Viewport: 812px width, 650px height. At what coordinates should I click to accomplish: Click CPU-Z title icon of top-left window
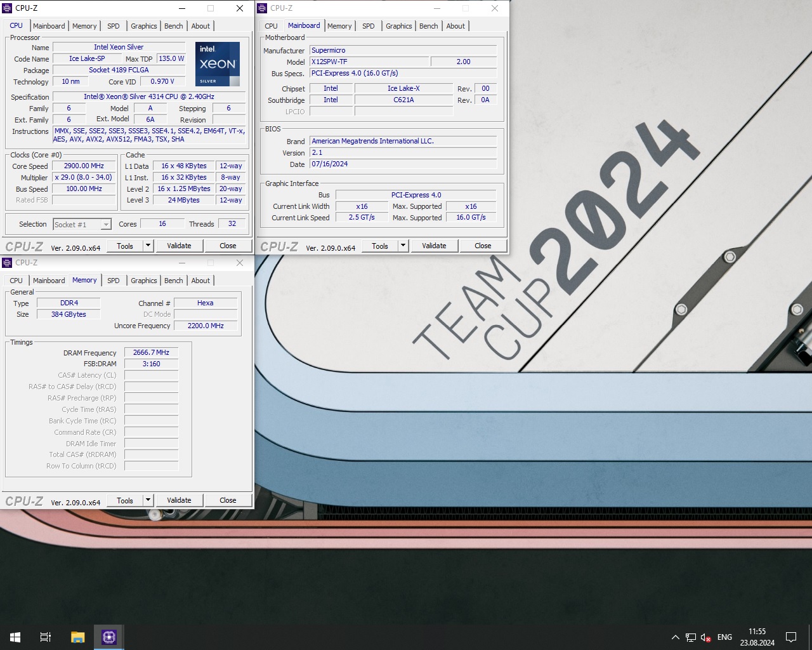pos(8,8)
